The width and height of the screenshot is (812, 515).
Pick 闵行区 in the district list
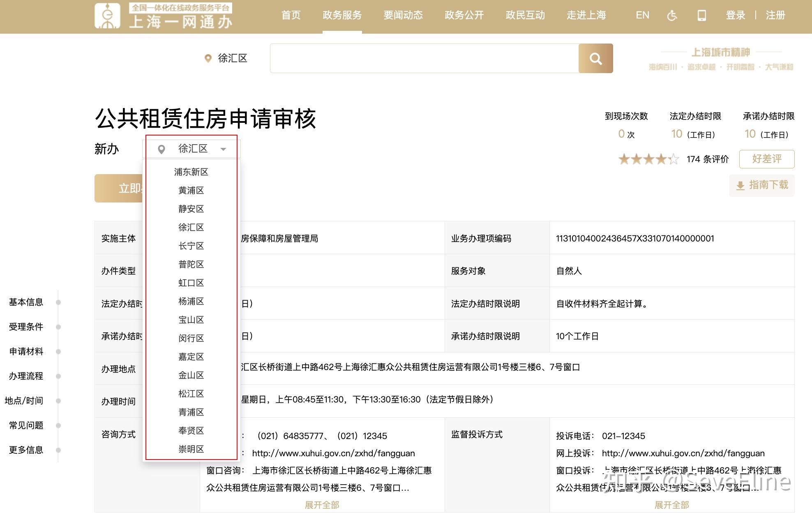pos(191,338)
